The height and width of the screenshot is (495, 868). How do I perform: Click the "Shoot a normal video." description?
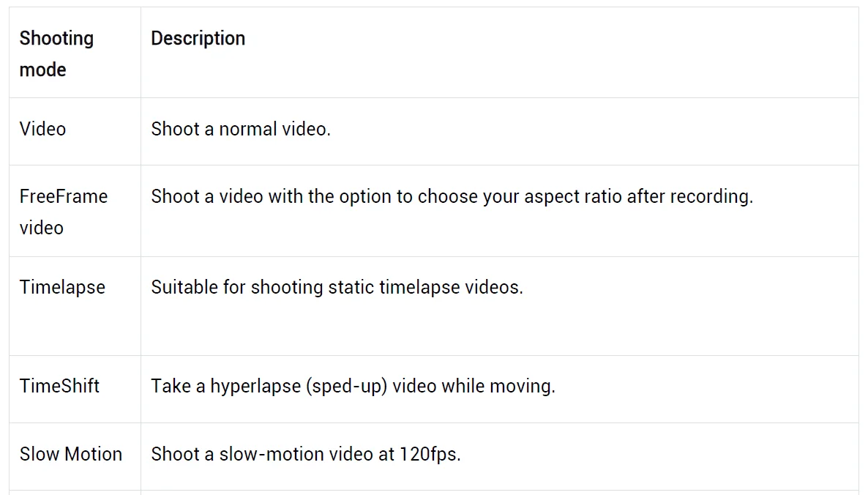[241, 129]
